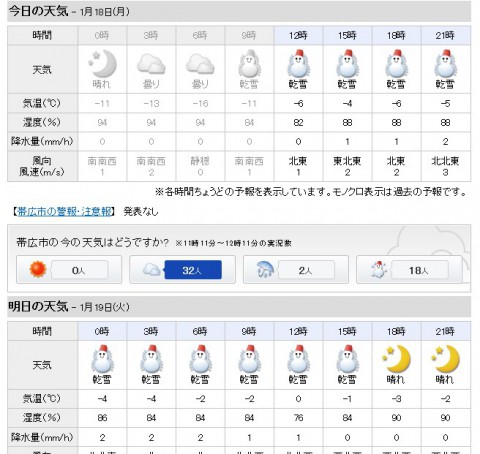This screenshot has width=480, height=454.
Task: Click today's 18時 snowman icon
Action: point(396,64)
